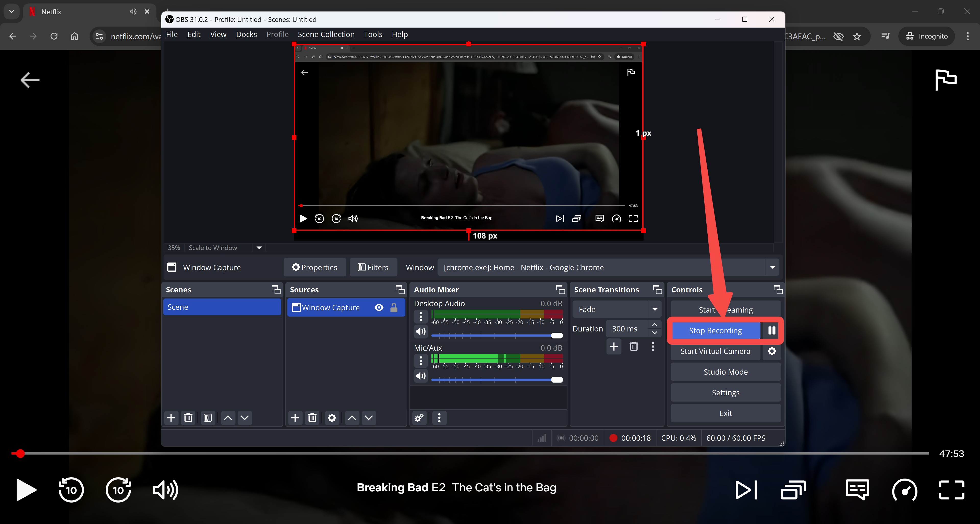Delete the scene transition with trash icon
The image size is (980, 524).
click(633, 347)
